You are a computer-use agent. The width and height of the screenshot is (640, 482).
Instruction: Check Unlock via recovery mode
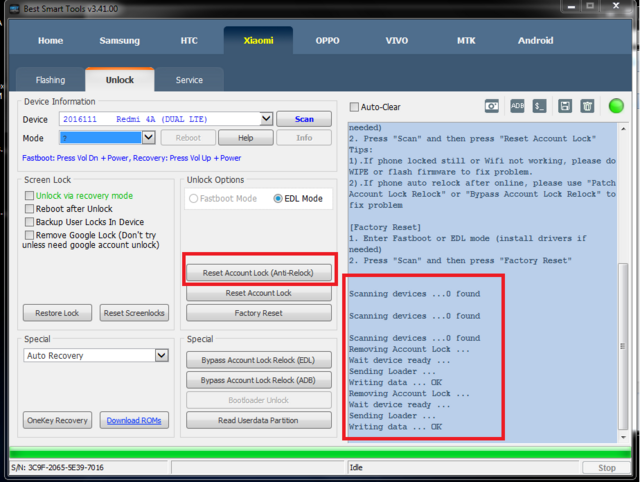click(x=29, y=195)
